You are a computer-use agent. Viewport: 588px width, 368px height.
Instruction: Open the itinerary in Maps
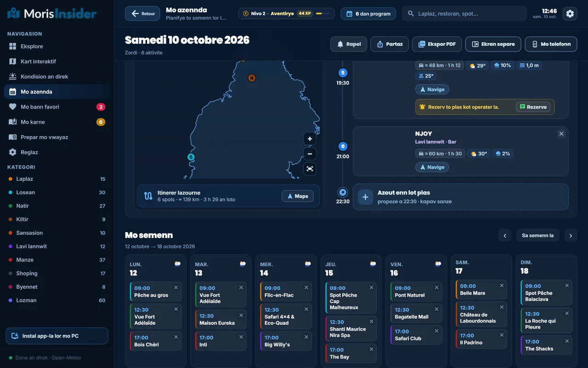click(x=297, y=196)
